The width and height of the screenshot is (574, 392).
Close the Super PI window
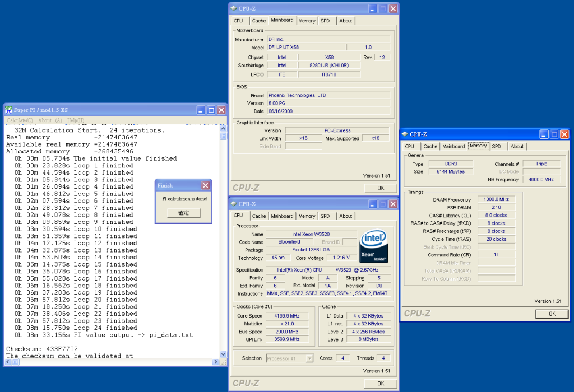coord(221,110)
